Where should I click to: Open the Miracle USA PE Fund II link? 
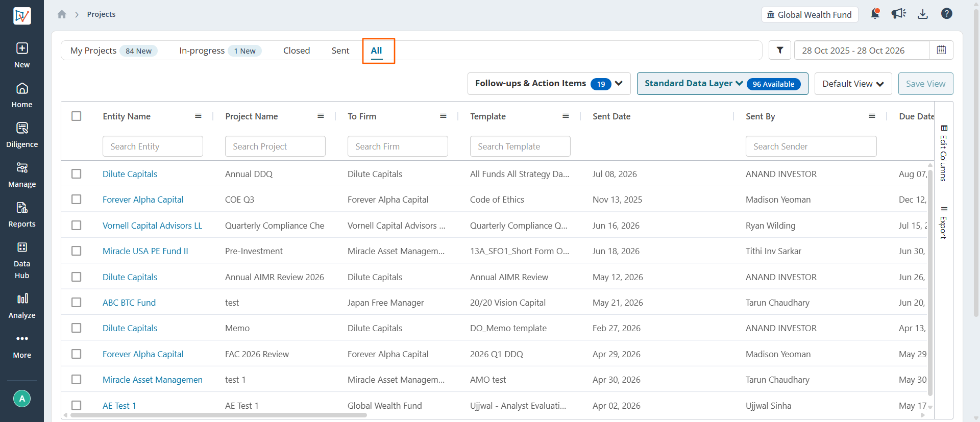(x=145, y=251)
